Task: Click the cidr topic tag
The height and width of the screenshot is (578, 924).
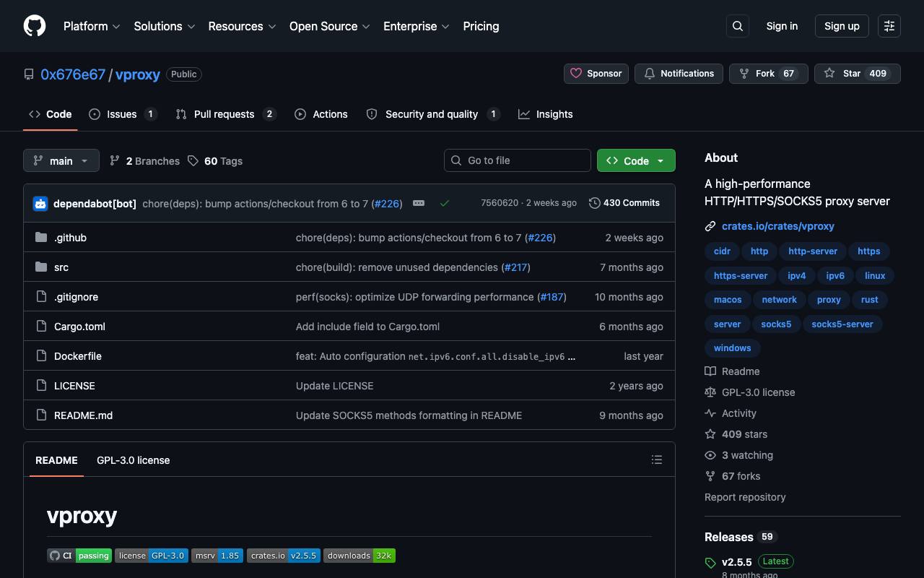Action: pyautogui.click(x=722, y=251)
